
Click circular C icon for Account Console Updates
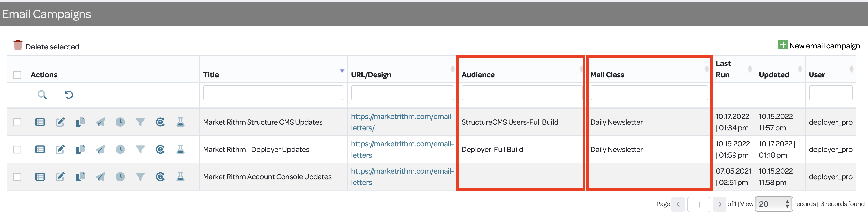click(x=160, y=177)
